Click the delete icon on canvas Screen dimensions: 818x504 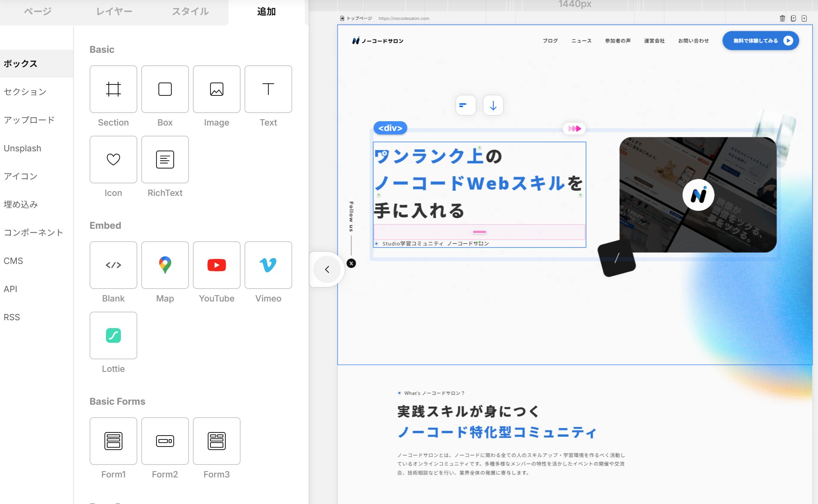click(x=783, y=18)
